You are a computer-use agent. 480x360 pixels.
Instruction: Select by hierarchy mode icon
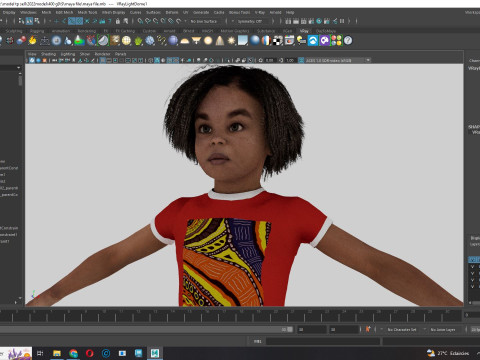(x=21, y=21)
